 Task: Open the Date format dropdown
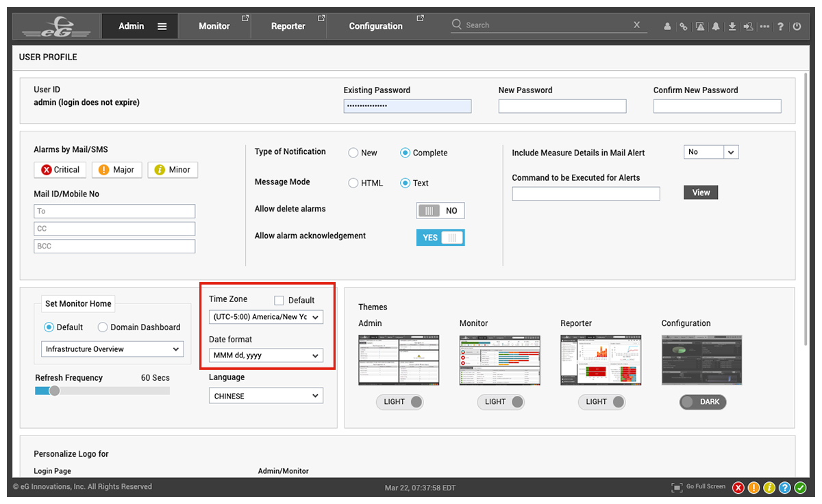266,355
